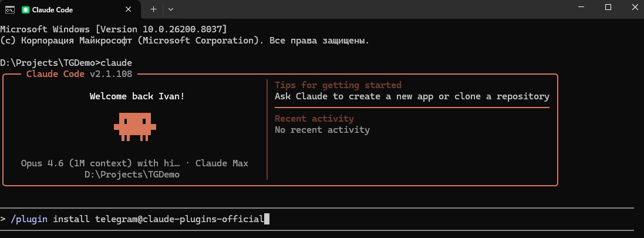644x238 pixels.
Task: Click the Claude pixel mascot logo
Action: [x=134, y=127]
